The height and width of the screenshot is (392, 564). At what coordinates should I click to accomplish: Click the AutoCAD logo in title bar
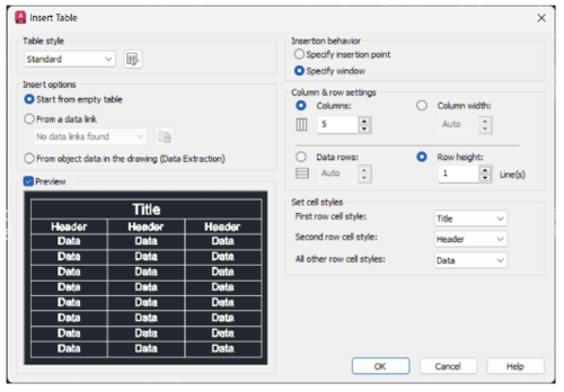coord(20,18)
